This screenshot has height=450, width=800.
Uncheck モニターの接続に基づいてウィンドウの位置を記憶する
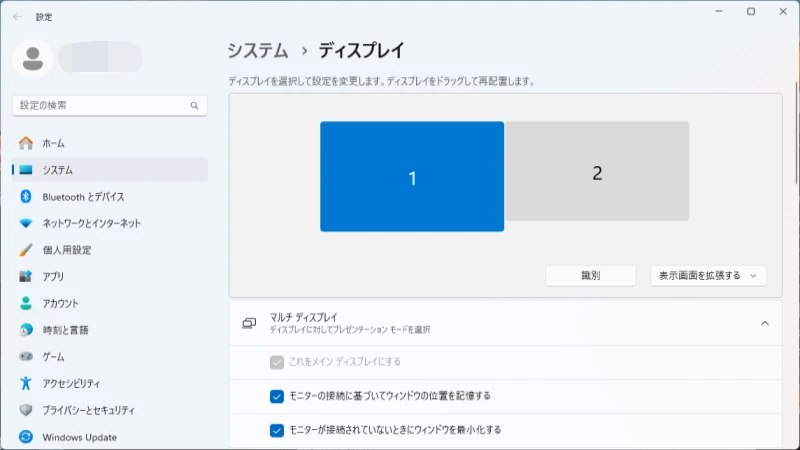277,396
